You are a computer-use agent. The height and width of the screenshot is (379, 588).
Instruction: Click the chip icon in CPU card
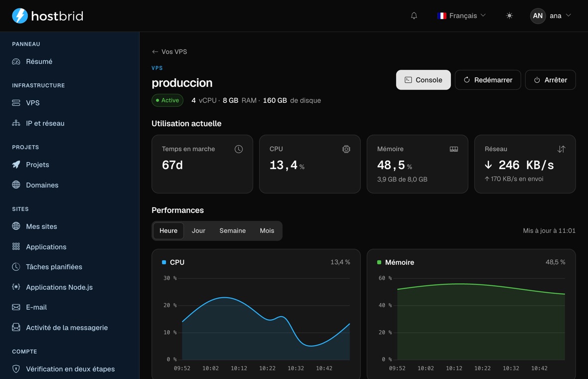pyautogui.click(x=346, y=149)
